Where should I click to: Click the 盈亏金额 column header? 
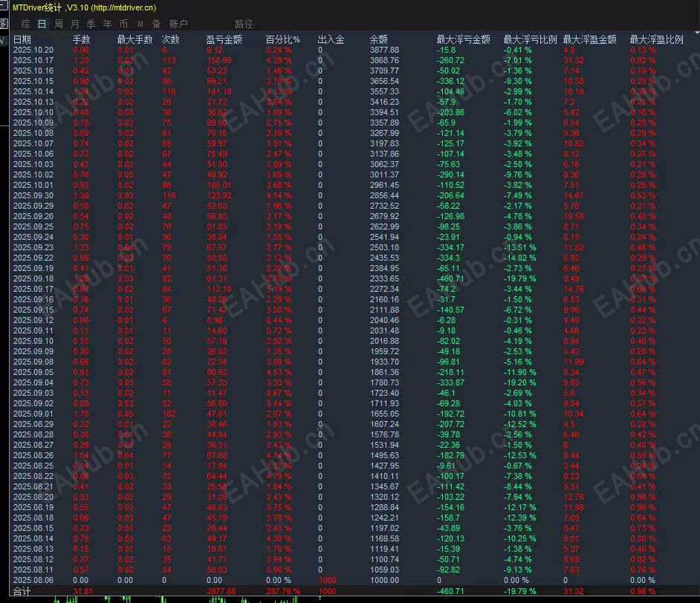[224, 39]
